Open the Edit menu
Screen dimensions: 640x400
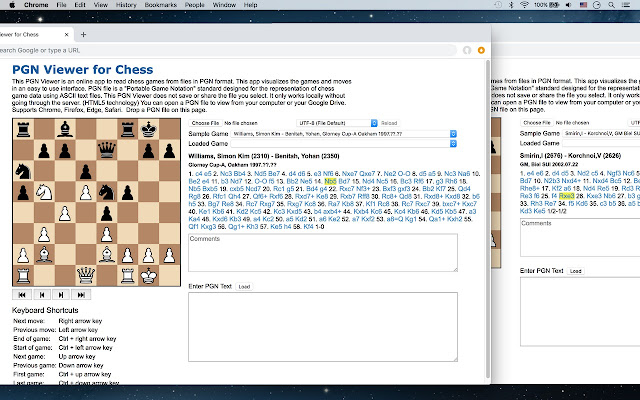point(80,5)
